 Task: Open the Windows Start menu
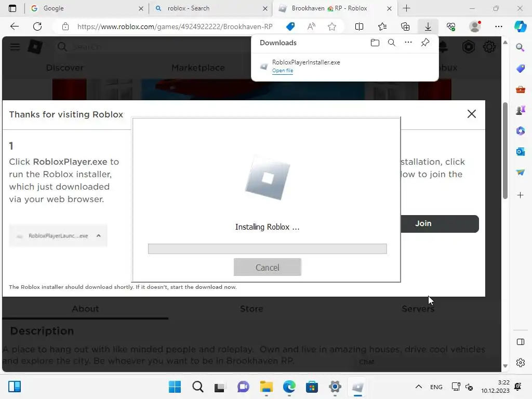pos(175,387)
